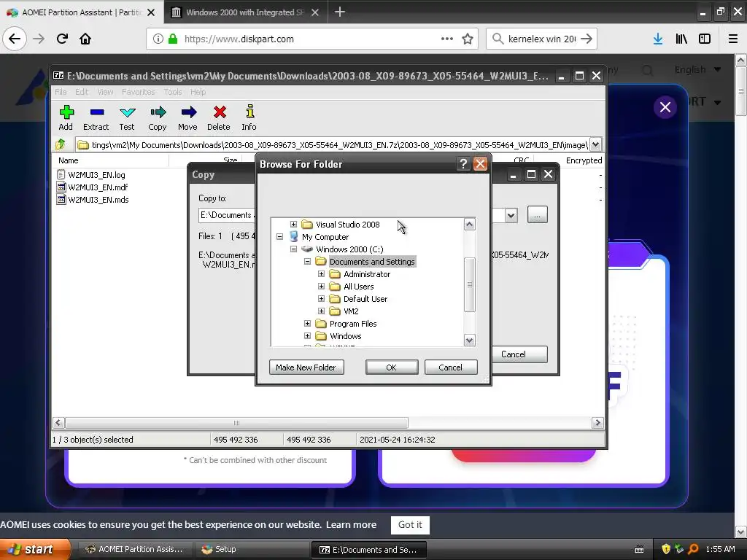
Task: Click the Extract toolbar icon in 7-Zip
Action: pos(97,113)
